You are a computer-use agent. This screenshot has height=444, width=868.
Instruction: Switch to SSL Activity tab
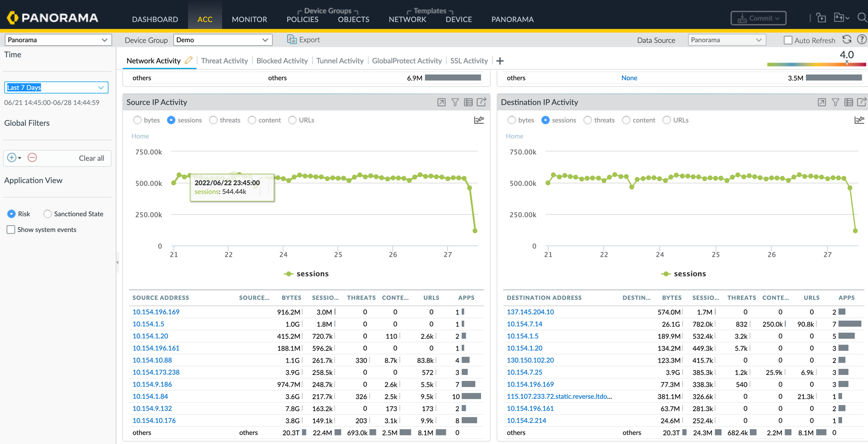469,61
